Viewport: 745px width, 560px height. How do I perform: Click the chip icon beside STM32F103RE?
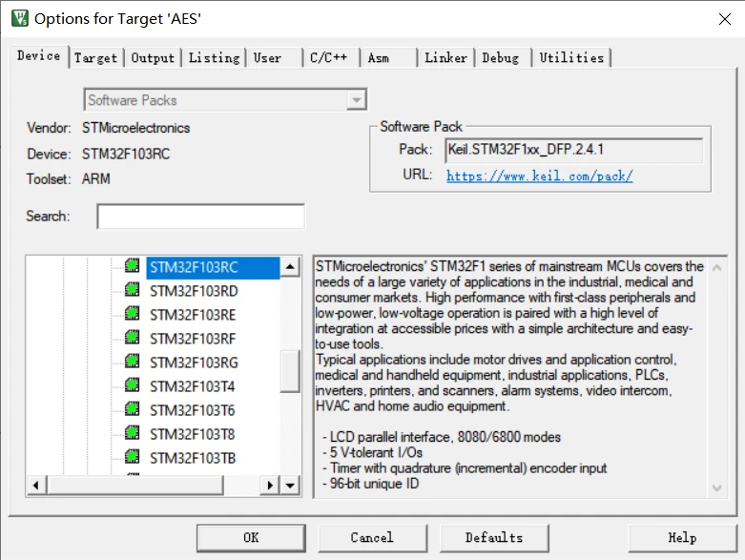(132, 313)
